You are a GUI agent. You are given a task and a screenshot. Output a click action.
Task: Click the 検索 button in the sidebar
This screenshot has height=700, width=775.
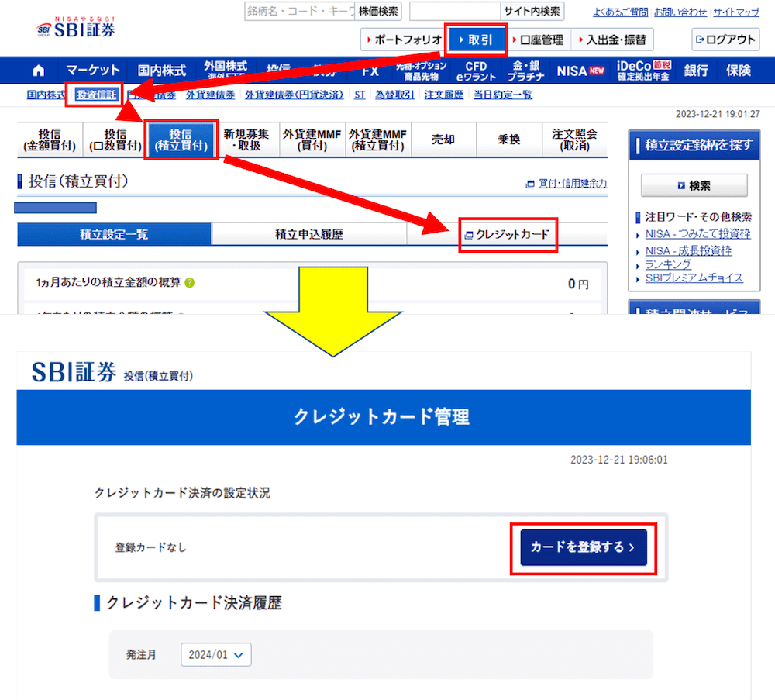[694, 186]
